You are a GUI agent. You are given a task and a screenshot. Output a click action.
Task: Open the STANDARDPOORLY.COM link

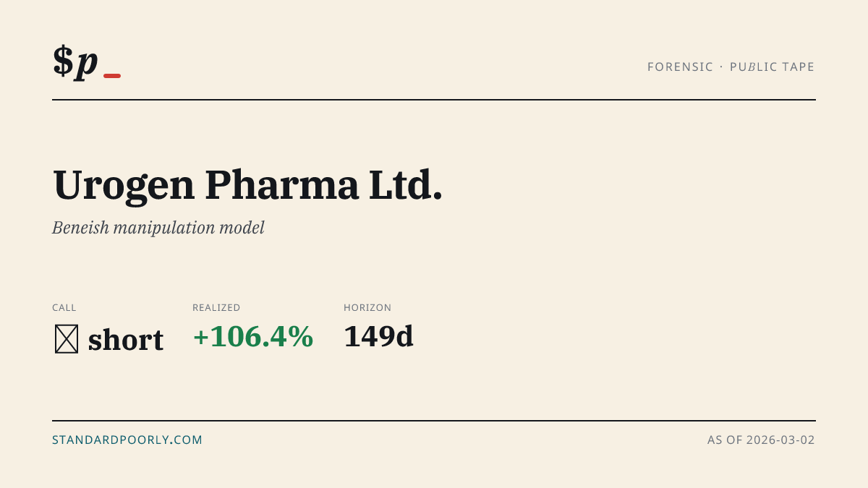pos(127,440)
